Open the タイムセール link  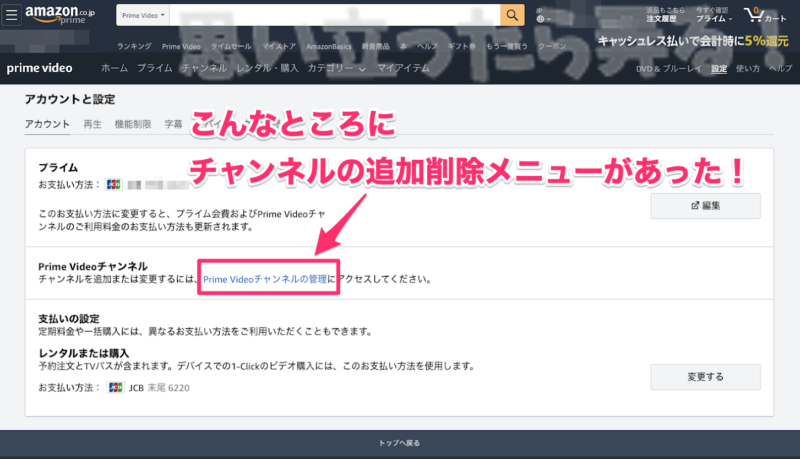(231, 46)
